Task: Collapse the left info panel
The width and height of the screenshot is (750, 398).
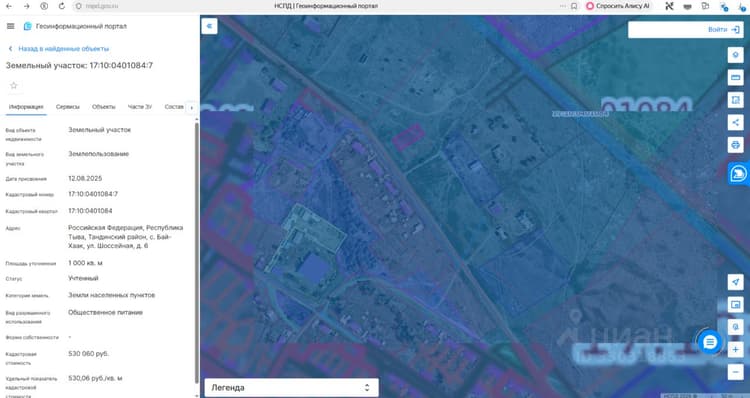Action: [210, 26]
